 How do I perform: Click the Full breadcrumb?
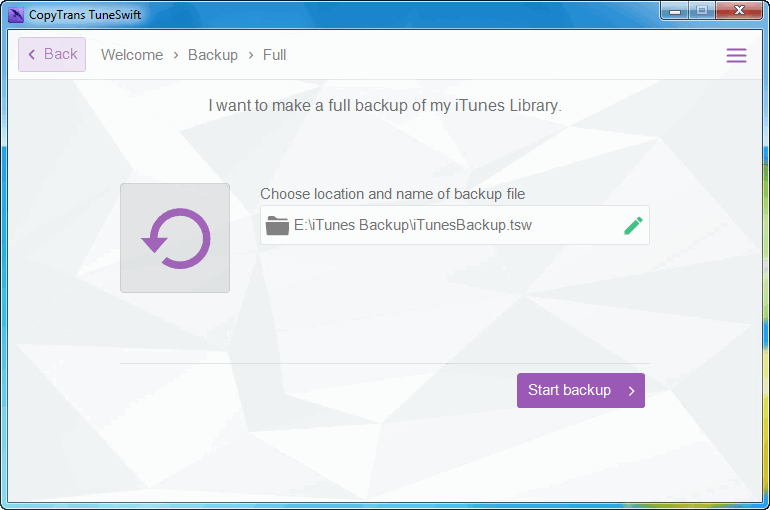pyautogui.click(x=275, y=55)
